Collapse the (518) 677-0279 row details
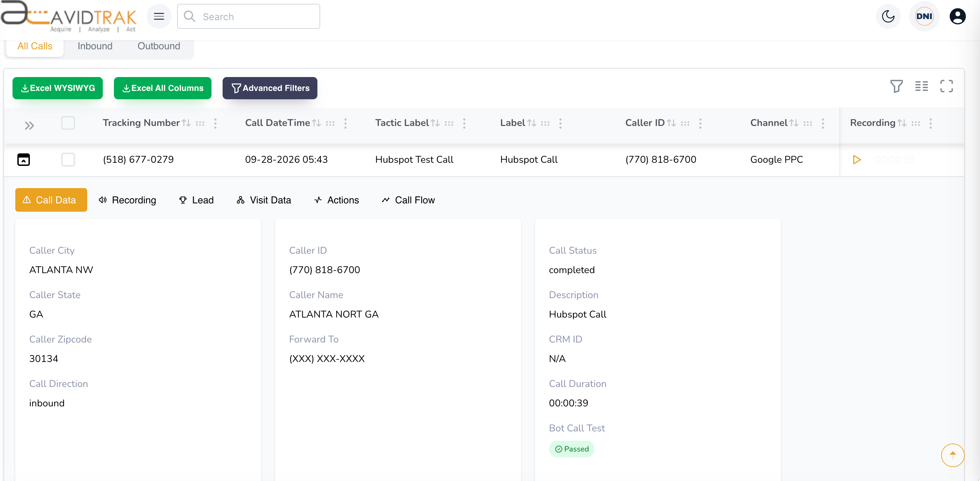Screen dimensions: 980x481 click(x=24, y=160)
